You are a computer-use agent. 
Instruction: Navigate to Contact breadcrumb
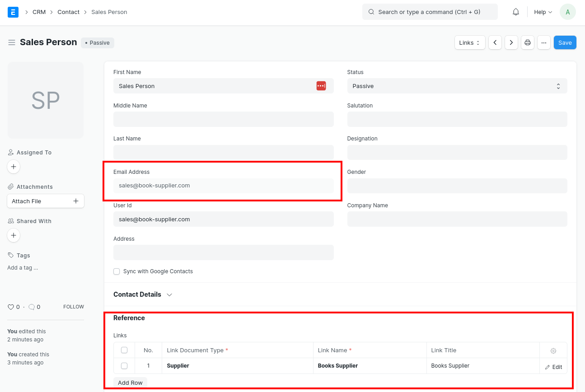[68, 12]
